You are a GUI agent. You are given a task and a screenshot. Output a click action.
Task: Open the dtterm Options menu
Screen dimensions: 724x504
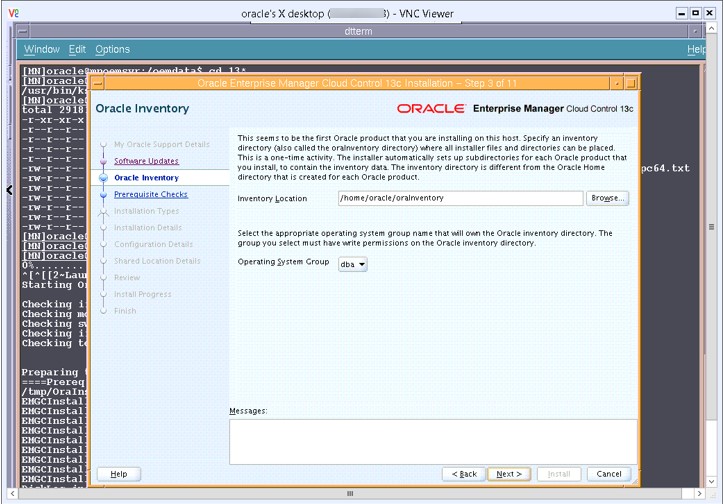tap(112, 49)
